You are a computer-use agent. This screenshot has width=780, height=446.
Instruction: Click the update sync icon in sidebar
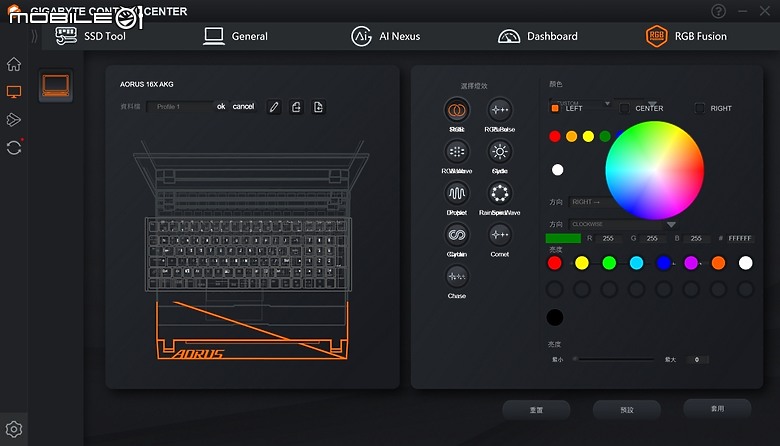(14, 148)
